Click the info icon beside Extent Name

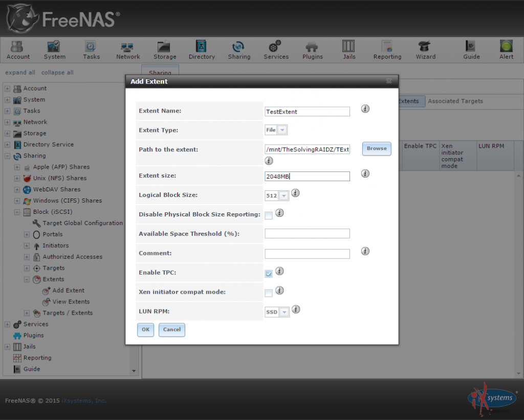[x=365, y=108]
